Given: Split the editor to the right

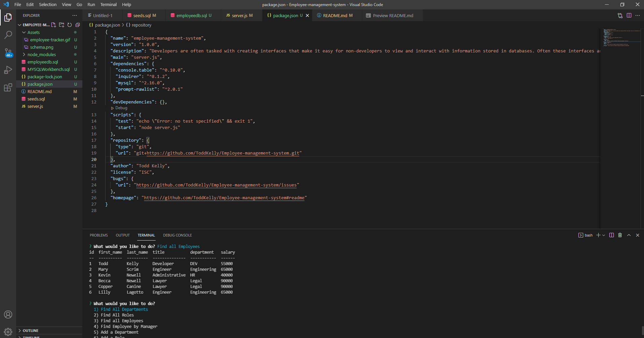Looking at the screenshot, I should [629, 15].
